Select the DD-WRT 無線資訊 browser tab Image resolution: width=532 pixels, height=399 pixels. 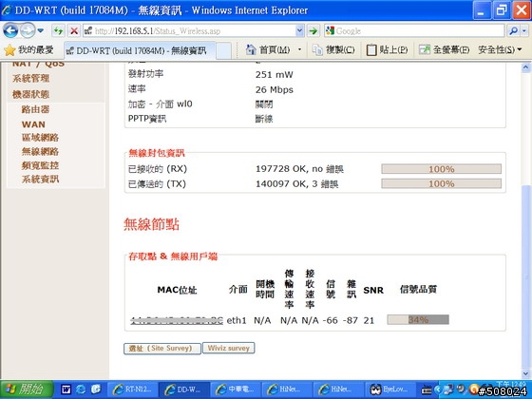[140, 50]
